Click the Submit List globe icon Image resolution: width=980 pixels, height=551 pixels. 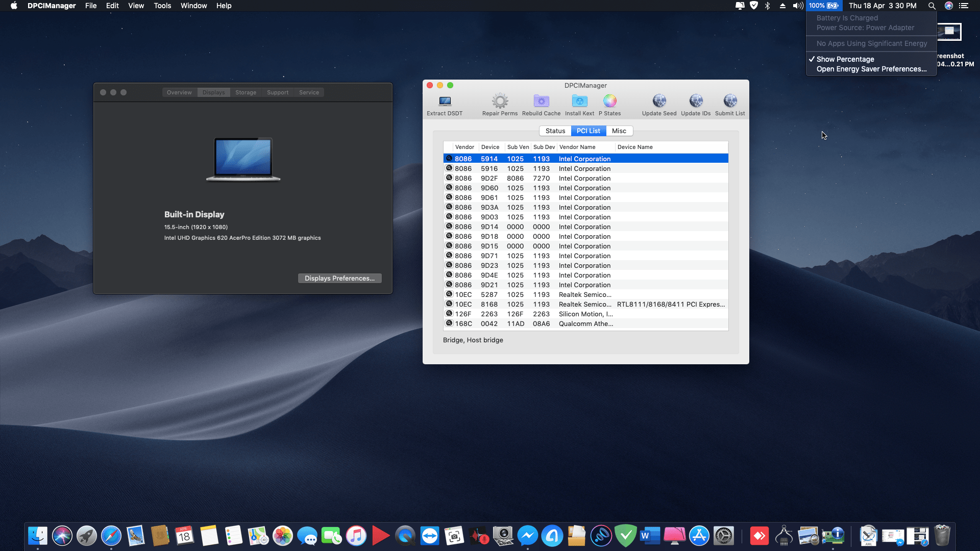(730, 102)
